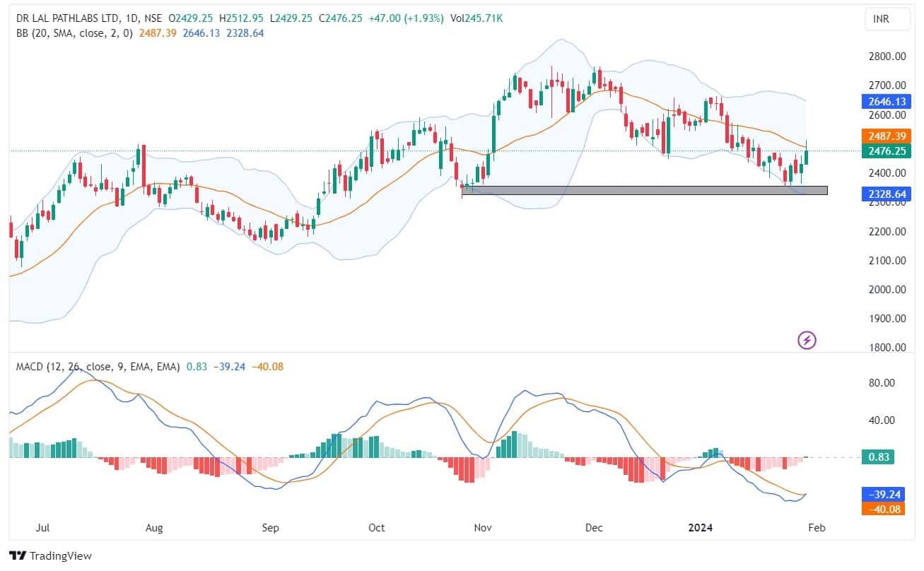Click the purple lightning bolt icon

807,341
